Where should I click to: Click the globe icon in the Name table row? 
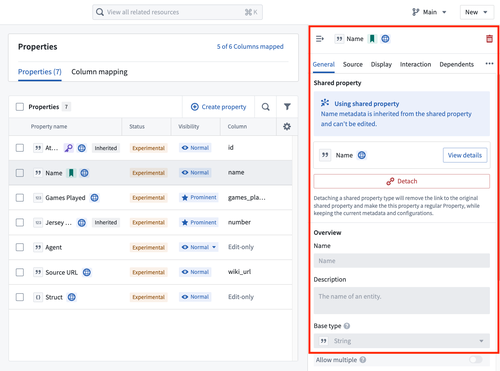84,173
